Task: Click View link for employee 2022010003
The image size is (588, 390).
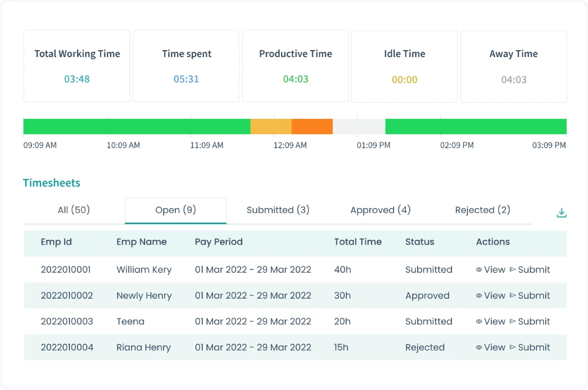Action: [x=495, y=321]
